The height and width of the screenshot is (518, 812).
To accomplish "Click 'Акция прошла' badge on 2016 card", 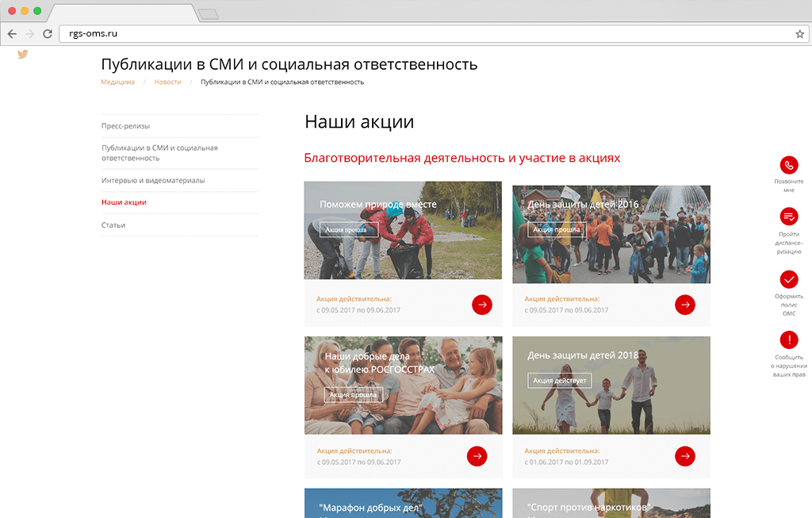I will 557,229.
